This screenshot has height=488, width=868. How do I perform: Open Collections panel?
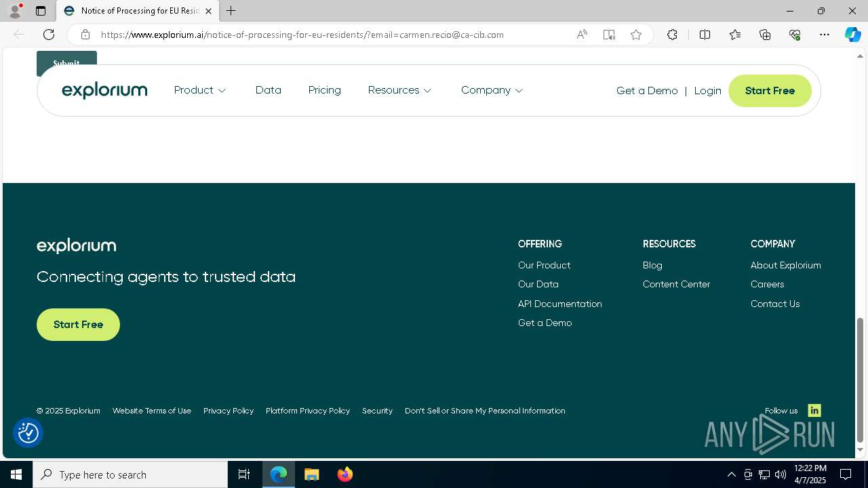coord(765,35)
